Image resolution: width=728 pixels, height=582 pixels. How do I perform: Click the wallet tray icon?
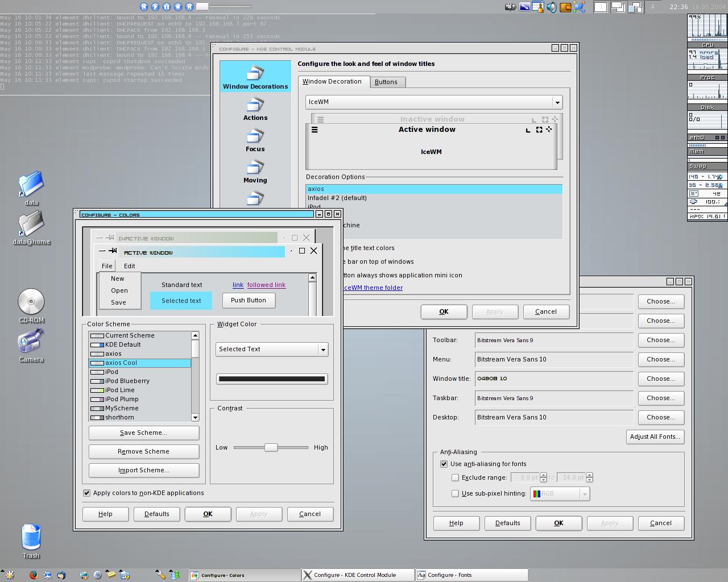565,7
